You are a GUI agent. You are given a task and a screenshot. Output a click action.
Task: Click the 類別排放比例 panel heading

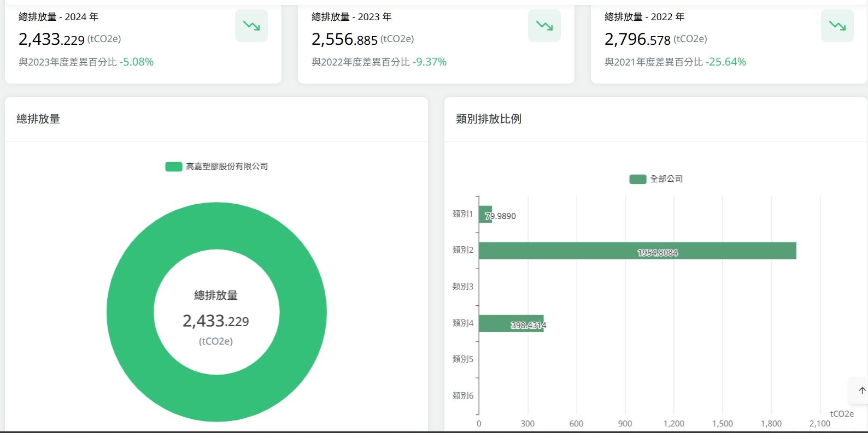click(488, 119)
